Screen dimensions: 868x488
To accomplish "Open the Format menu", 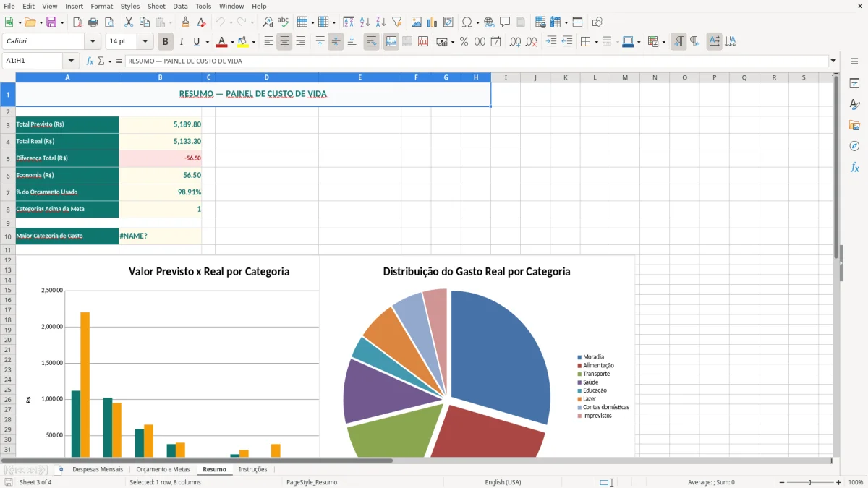I will [101, 6].
